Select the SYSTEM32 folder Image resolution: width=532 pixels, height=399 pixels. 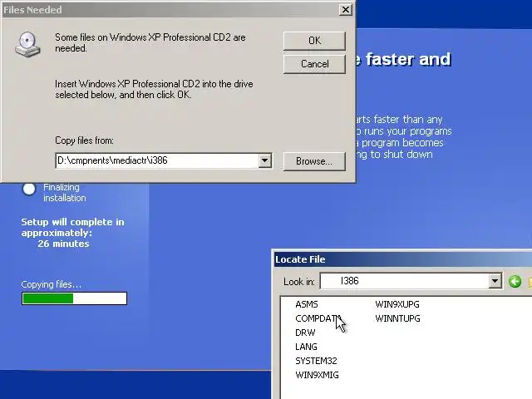point(316,361)
